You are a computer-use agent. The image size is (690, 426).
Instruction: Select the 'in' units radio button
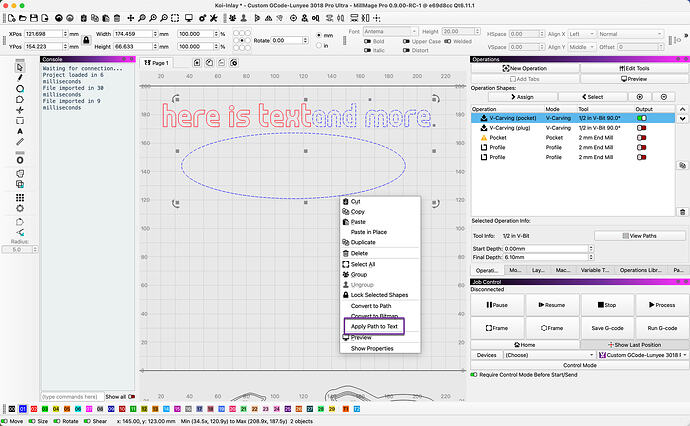point(319,45)
